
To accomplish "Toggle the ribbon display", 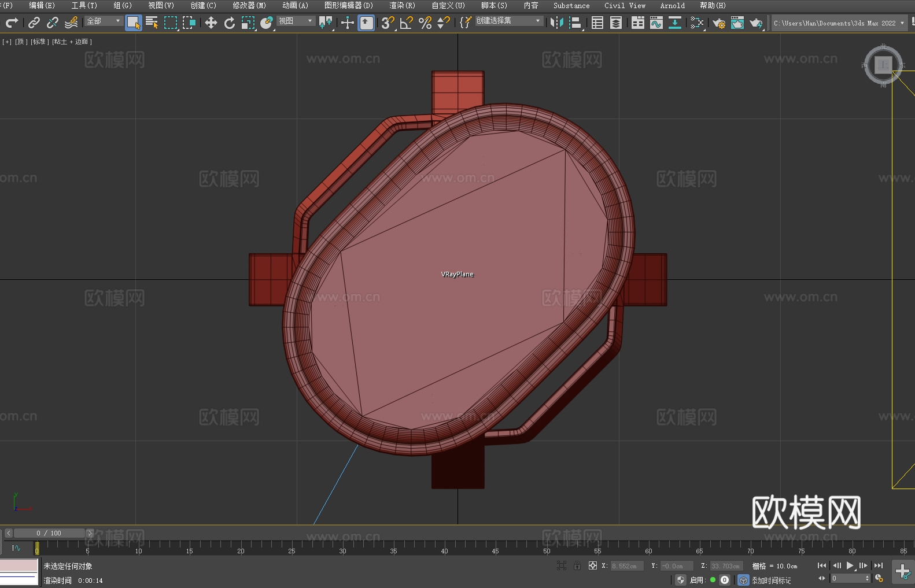I will point(638,23).
